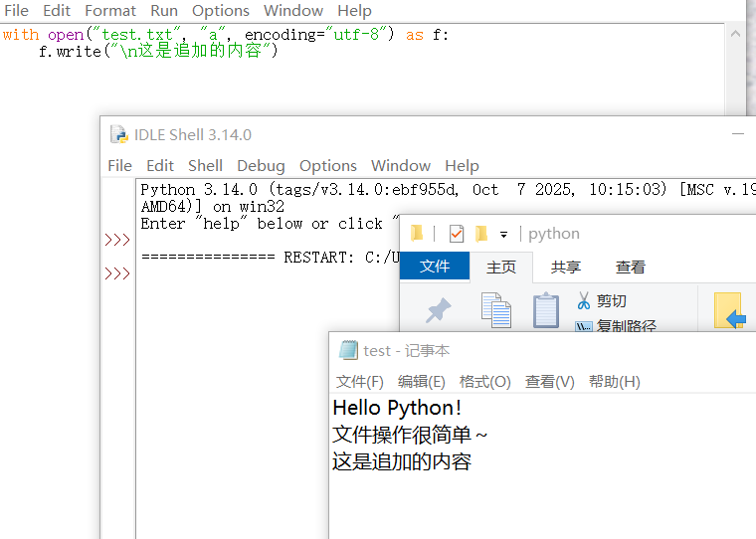Click the 'Hello Python!' line in Notepad
756x539 pixels.
[397, 408]
